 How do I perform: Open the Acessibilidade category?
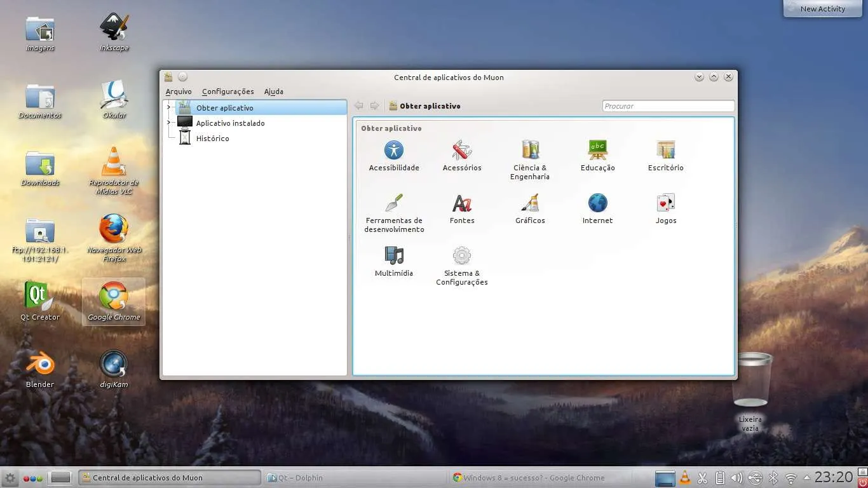click(394, 151)
